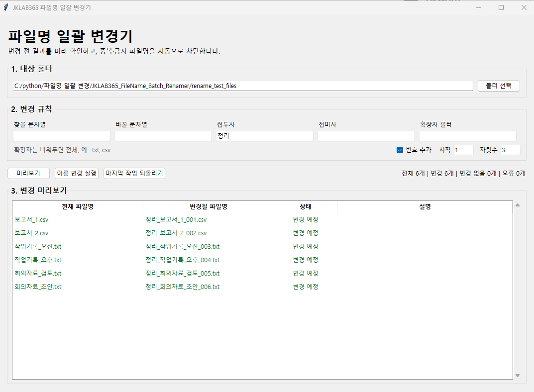The height and width of the screenshot is (392, 534).
Task: Click 변경 예정 status of 보고서_1.csv
Action: [306, 220]
